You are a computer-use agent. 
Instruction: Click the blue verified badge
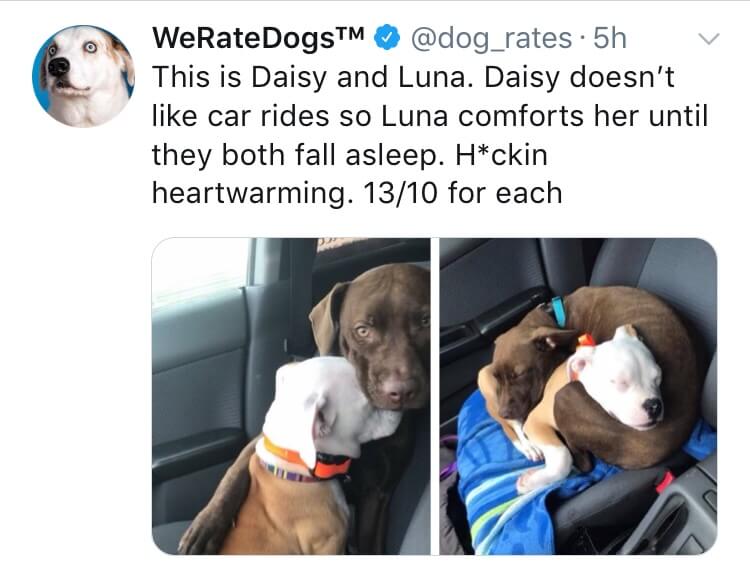(387, 38)
